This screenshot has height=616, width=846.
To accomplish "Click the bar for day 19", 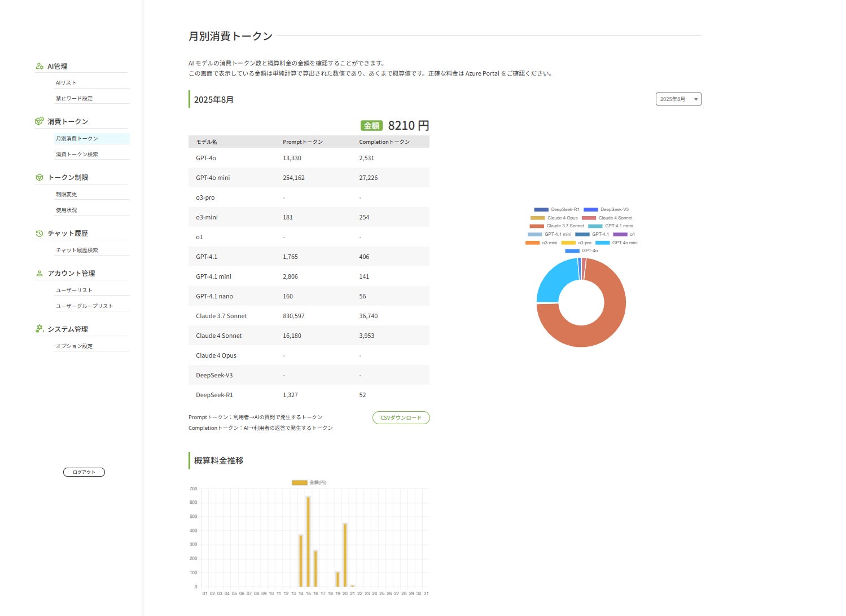I will (337, 579).
